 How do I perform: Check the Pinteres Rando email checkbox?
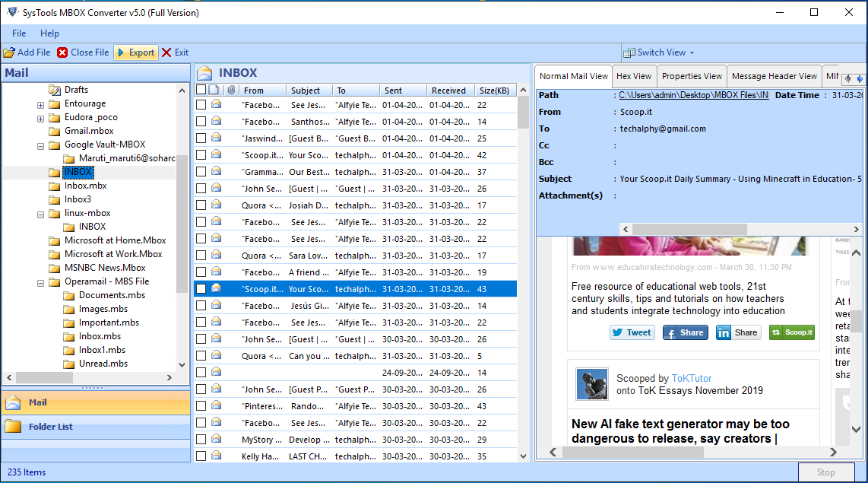coord(201,406)
